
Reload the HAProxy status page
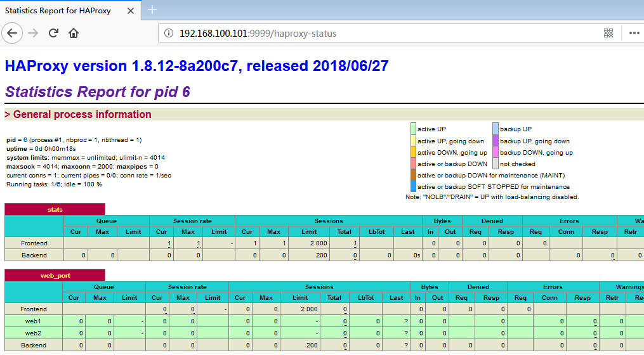(x=53, y=33)
